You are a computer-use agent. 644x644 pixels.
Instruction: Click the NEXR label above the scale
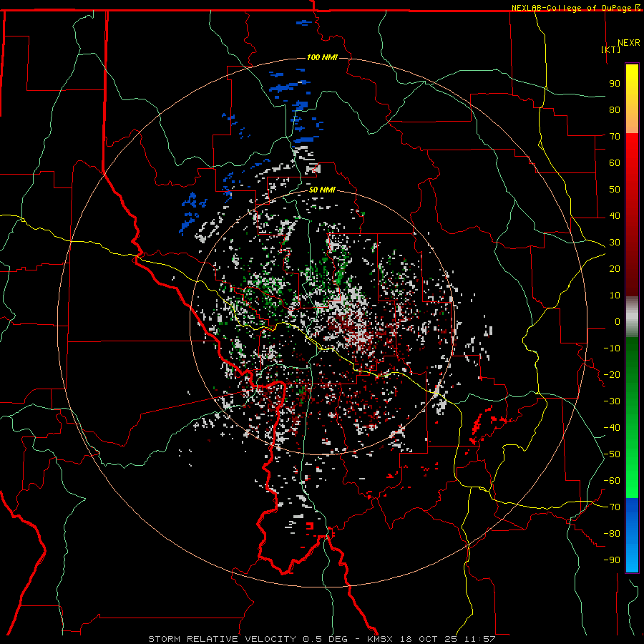[629, 43]
